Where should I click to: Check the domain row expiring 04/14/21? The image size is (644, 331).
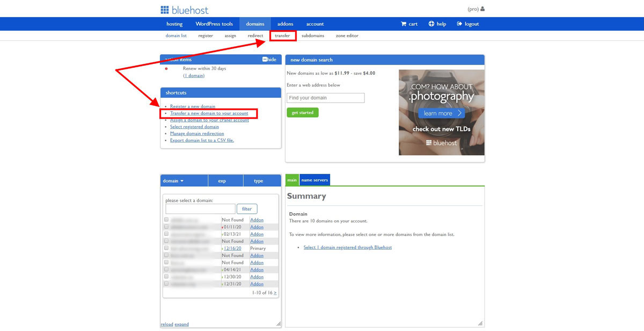pos(166,269)
